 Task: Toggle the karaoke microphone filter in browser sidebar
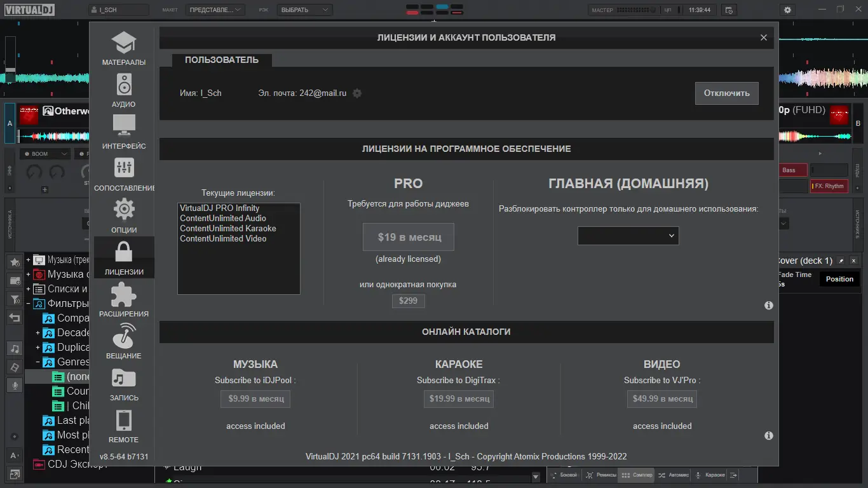point(15,386)
